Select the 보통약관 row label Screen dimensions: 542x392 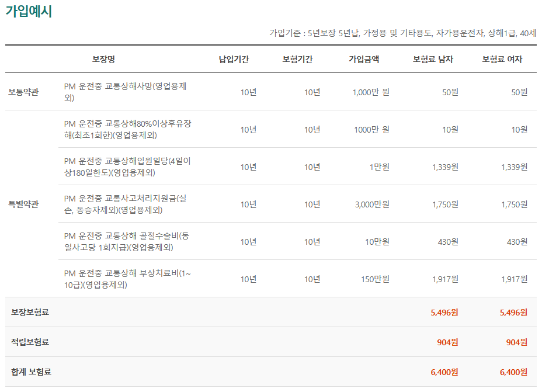pos(23,92)
